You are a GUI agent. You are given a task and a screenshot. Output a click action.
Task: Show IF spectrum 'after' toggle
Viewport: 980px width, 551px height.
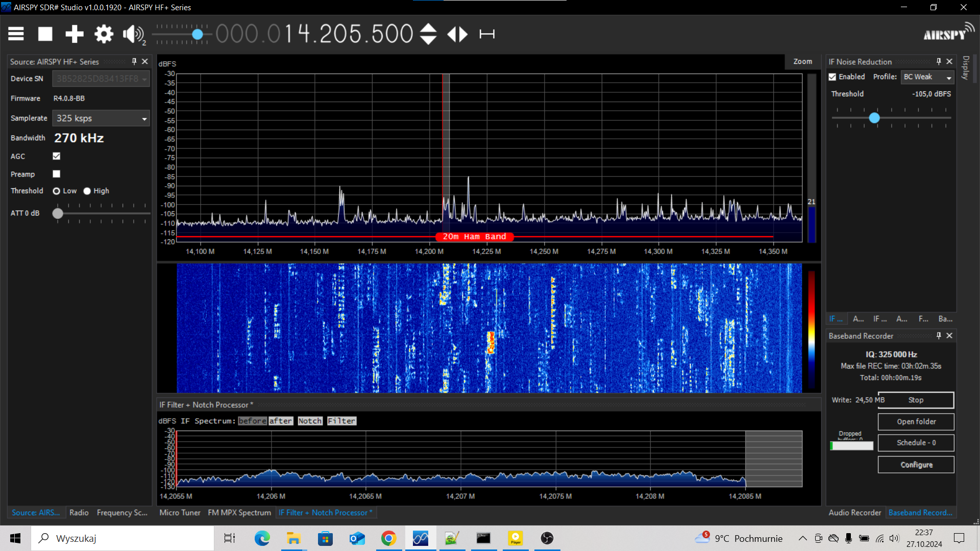281,421
